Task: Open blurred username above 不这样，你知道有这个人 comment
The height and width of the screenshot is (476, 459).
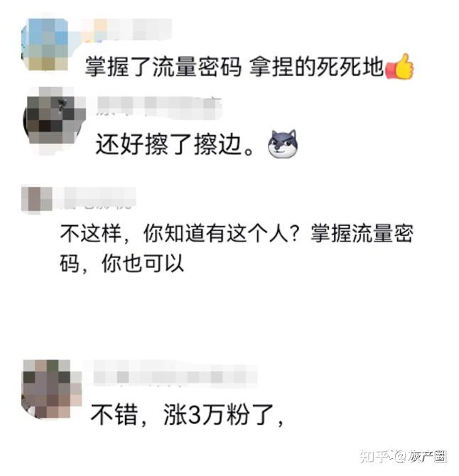Action: point(95,198)
